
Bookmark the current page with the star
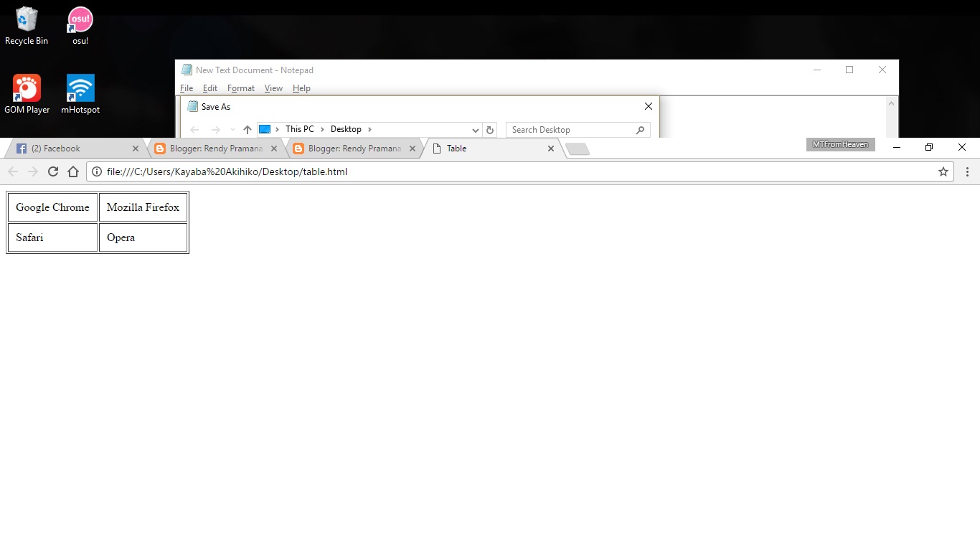[x=943, y=171]
